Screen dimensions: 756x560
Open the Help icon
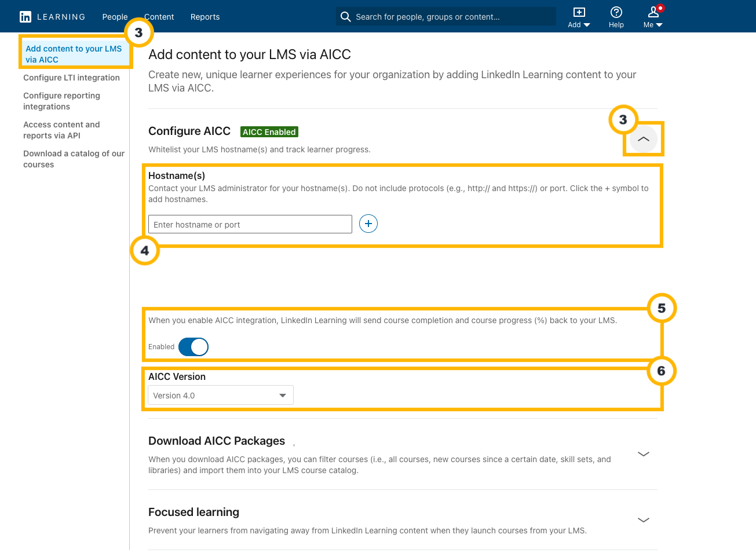616,17
